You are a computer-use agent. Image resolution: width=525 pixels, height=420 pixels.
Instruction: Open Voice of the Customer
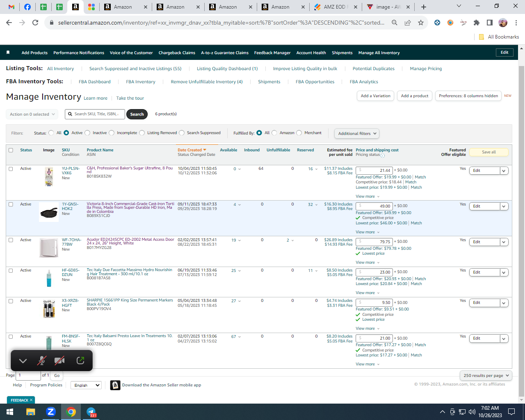click(131, 53)
